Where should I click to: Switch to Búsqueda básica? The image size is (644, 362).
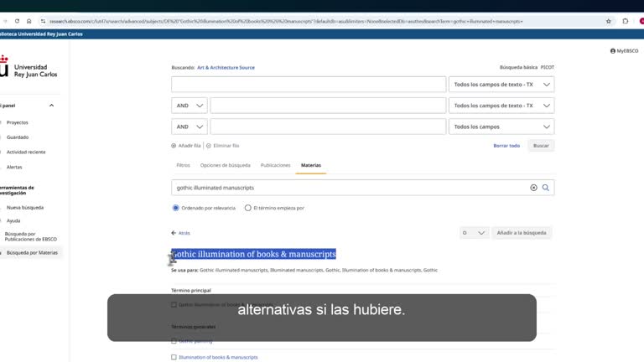pos(518,67)
